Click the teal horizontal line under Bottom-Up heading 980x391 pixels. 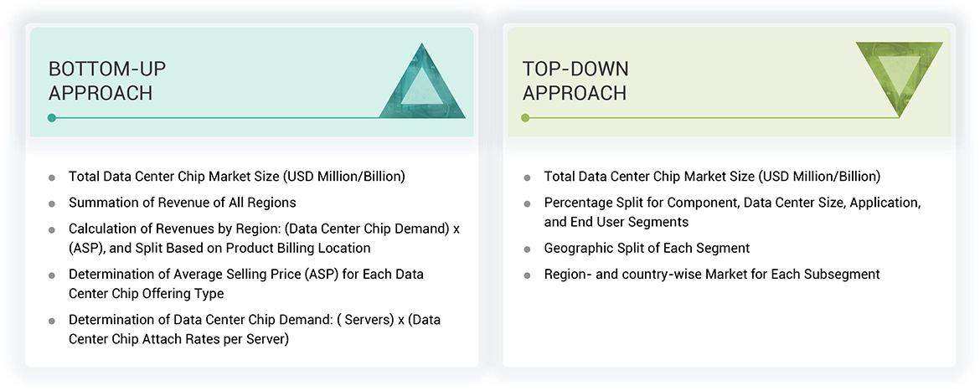[251, 118]
